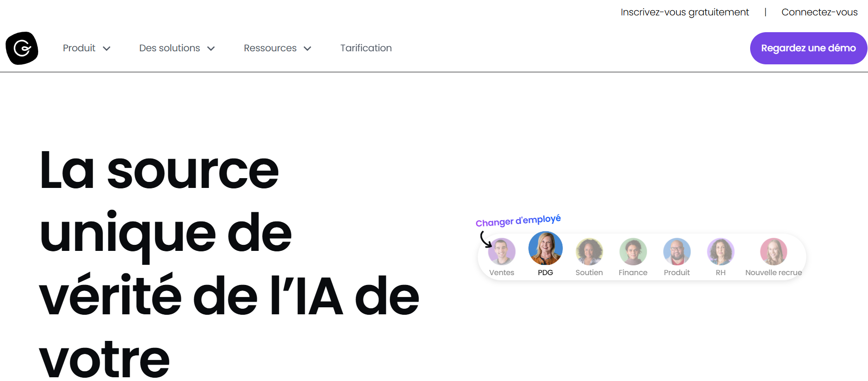This screenshot has width=868, height=381.
Task: Select the PDG employee avatar
Action: pyautogui.click(x=545, y=248)
